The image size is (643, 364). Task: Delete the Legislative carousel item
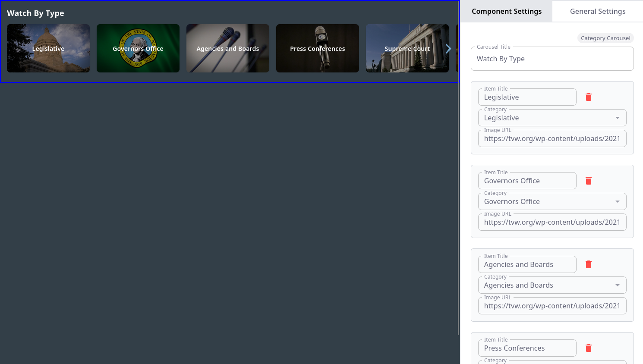[588, 97]
